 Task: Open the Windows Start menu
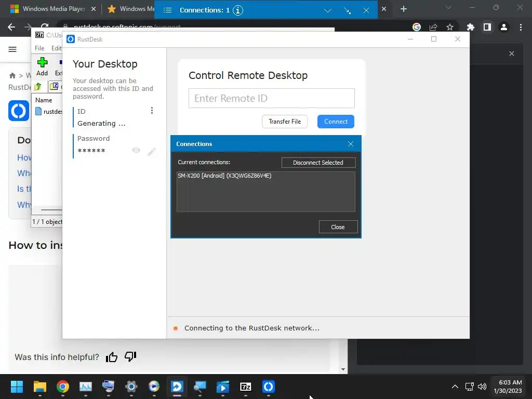17,387
